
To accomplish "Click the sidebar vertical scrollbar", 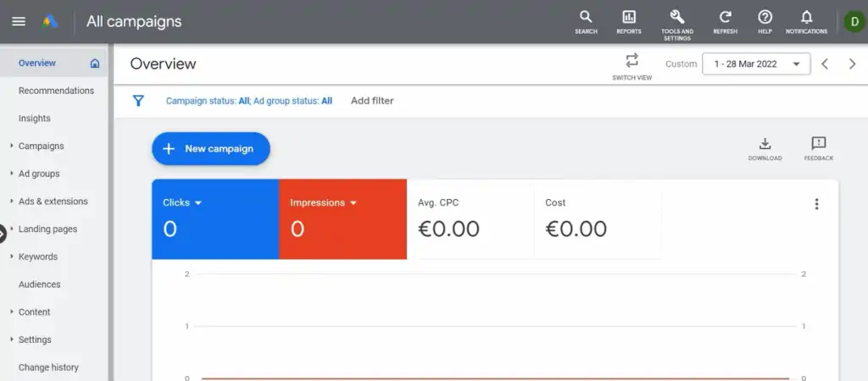I will tap(111, 213).
